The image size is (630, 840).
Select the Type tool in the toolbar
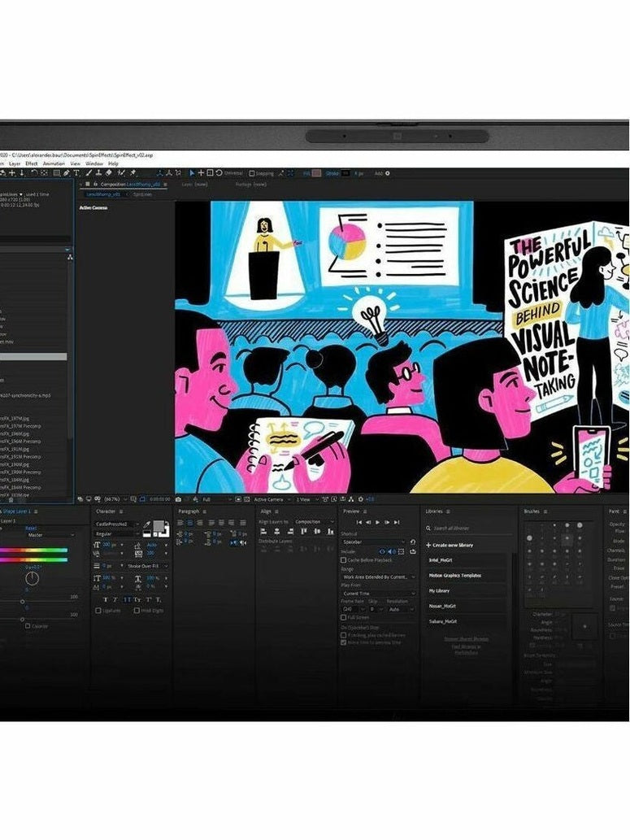click(76, 173)
